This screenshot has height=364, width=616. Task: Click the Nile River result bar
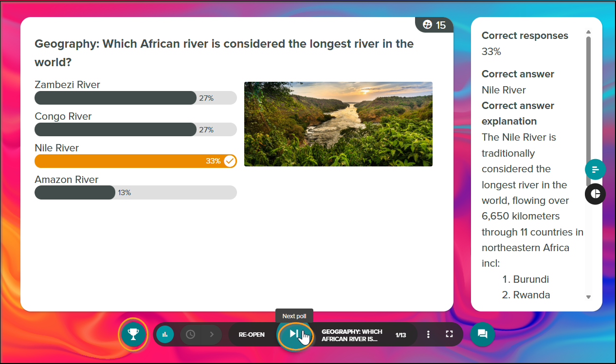[x=135, y=161]
